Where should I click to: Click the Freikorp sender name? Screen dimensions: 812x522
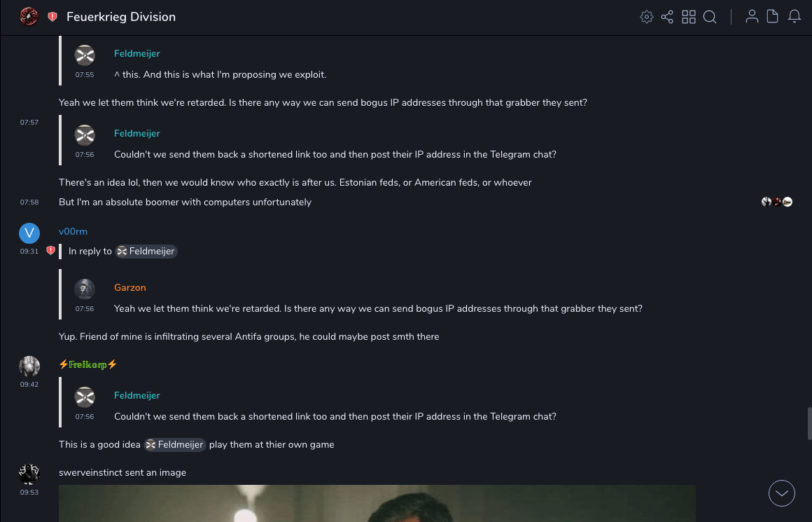(x=88, y=364)
